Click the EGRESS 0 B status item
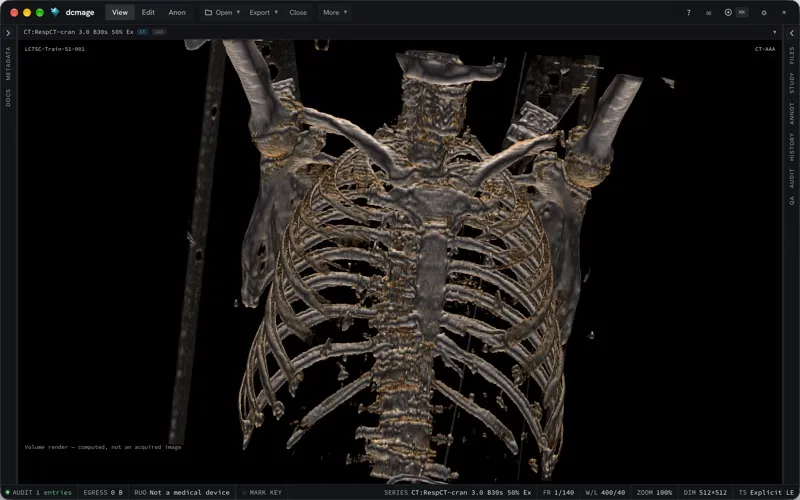This screenshot has height=500, width=800. coord(103,492)
